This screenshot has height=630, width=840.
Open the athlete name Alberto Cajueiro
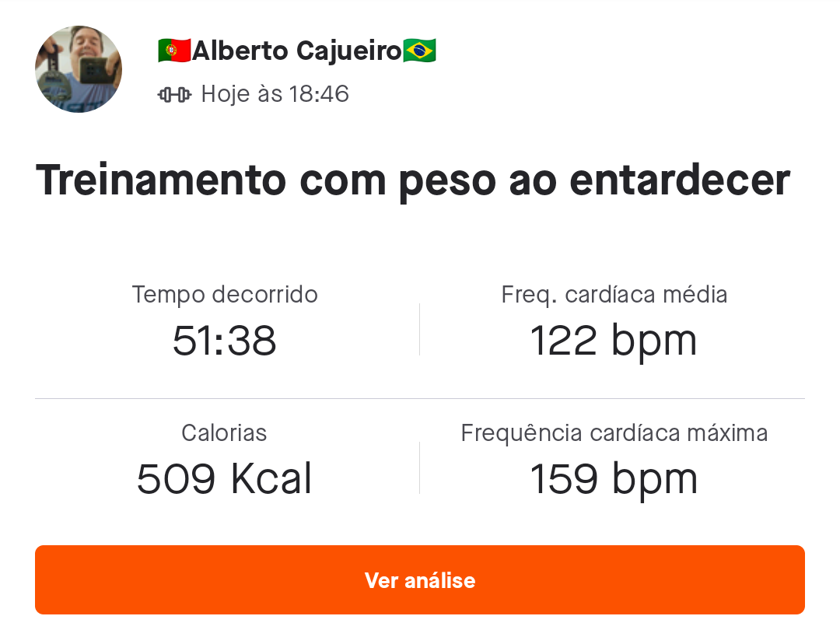[x=297, y=51]
